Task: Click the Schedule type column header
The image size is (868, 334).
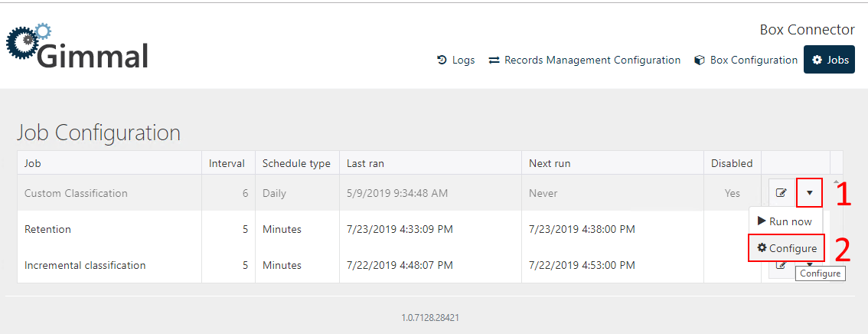Action: (x=296, y=163)
